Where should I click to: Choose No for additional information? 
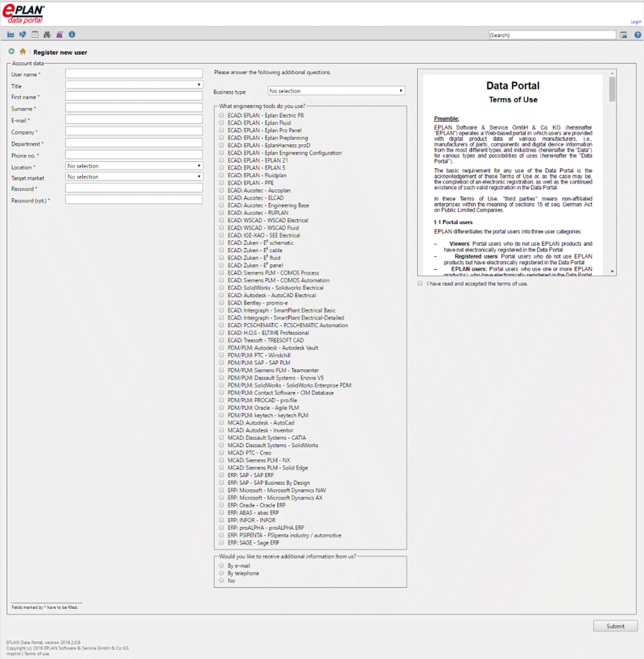tap(221, 580)
